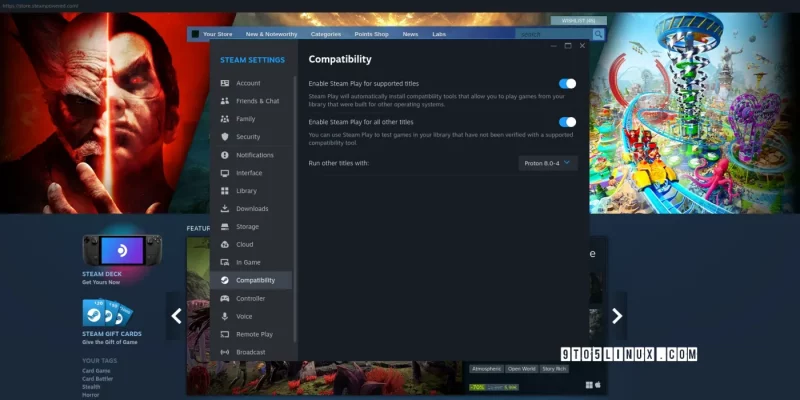Click the Downloads arrow icon
This screenshot has width=800, height=400.
point(224,209)
